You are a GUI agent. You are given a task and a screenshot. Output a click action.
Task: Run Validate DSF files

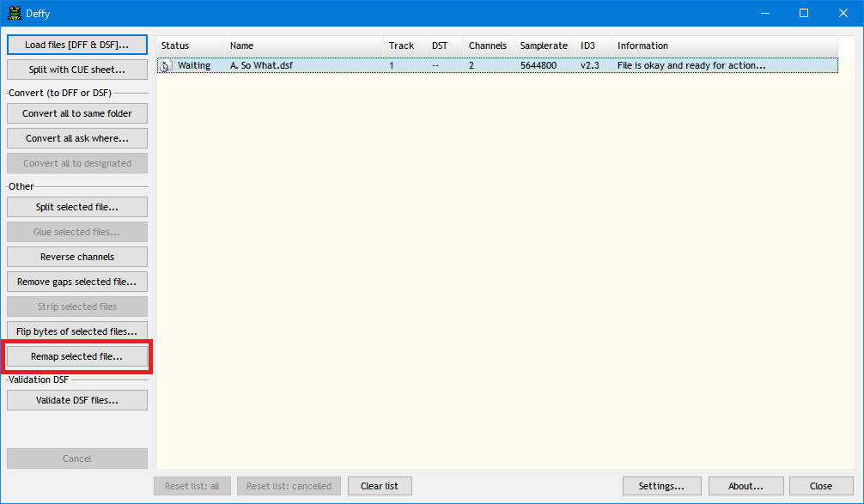pos(77,400)
